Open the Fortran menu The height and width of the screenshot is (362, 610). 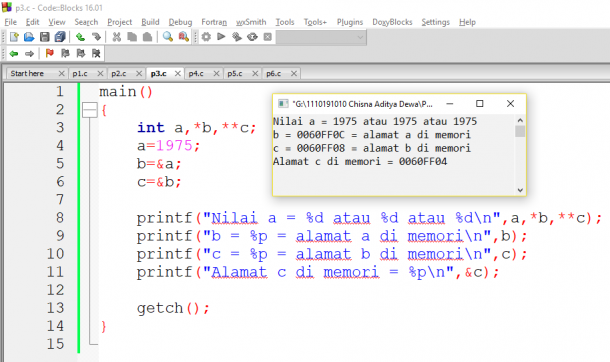tap(214, 22)
